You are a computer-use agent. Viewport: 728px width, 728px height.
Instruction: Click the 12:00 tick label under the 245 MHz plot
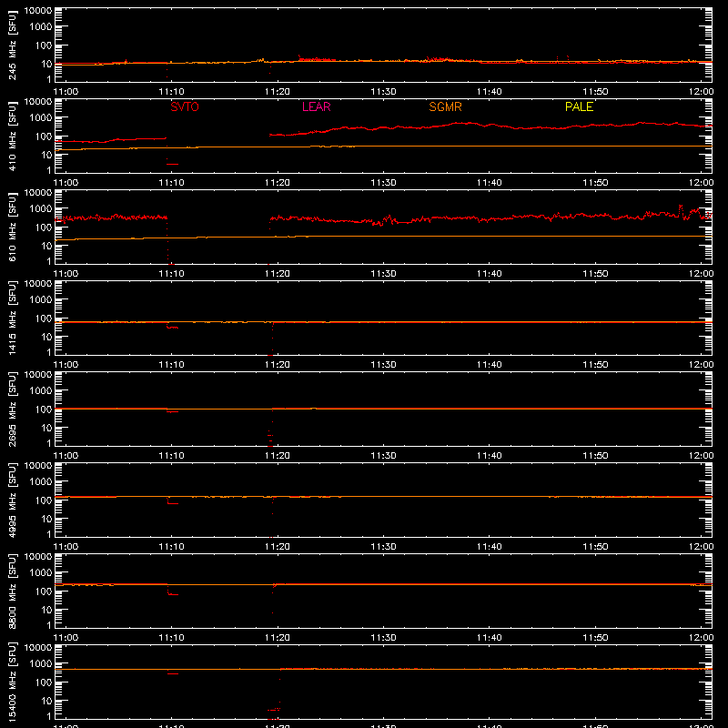click(x=701, y=92)
